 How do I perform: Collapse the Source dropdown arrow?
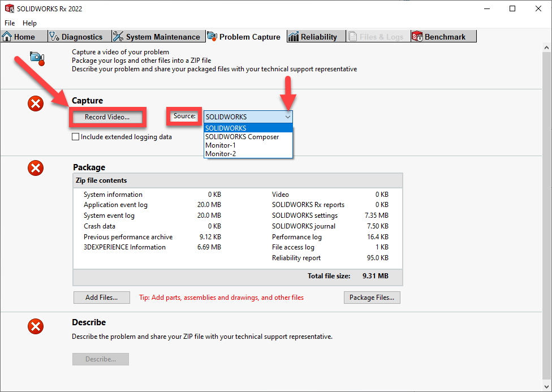[288, 117]
